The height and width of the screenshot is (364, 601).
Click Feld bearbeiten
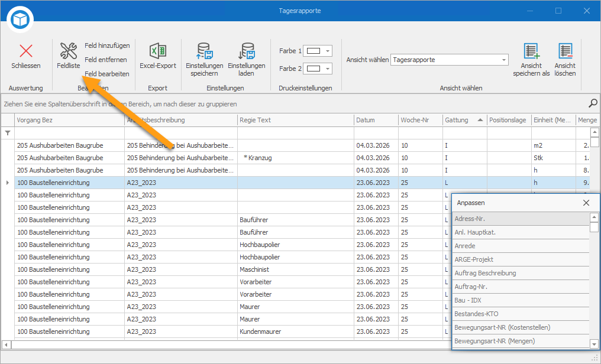coord(107,74)
